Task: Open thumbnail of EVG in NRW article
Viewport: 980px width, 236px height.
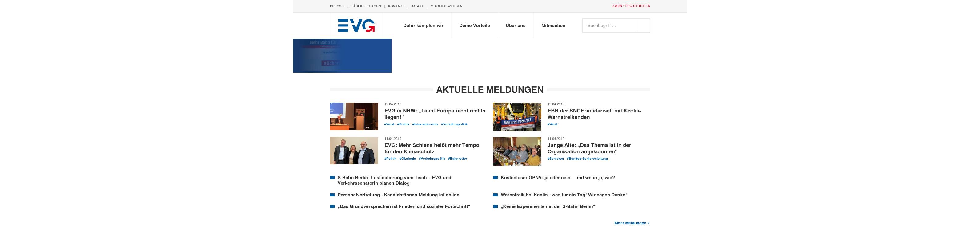Action: (354, 116)
